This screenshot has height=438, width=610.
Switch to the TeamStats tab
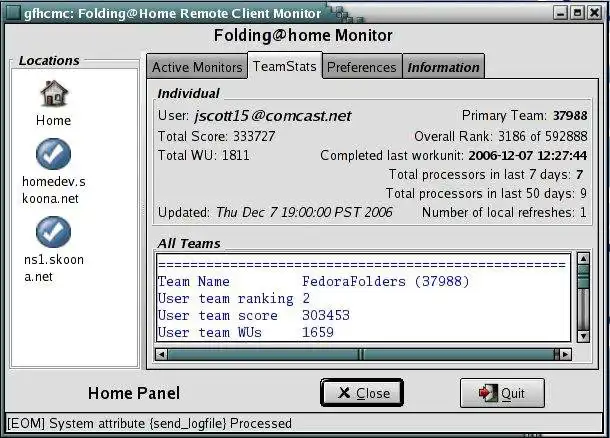285,66
